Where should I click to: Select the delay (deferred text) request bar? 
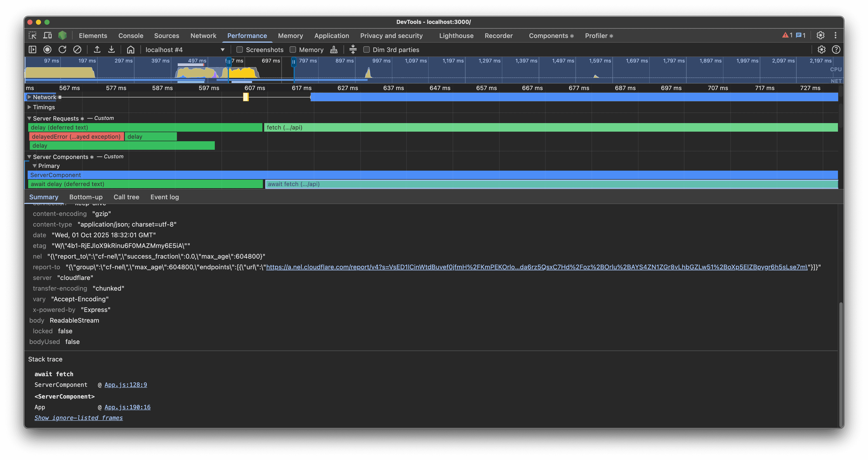145,127
